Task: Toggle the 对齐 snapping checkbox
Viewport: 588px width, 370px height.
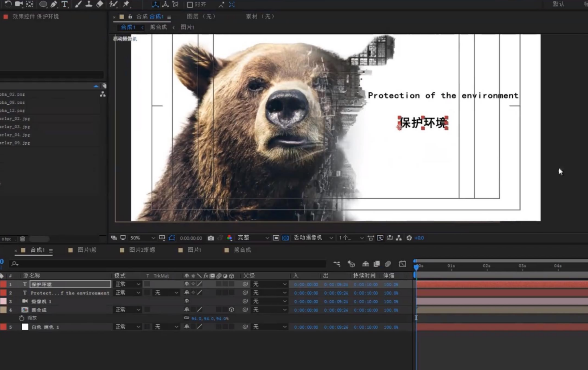Action: coord(190,4)
